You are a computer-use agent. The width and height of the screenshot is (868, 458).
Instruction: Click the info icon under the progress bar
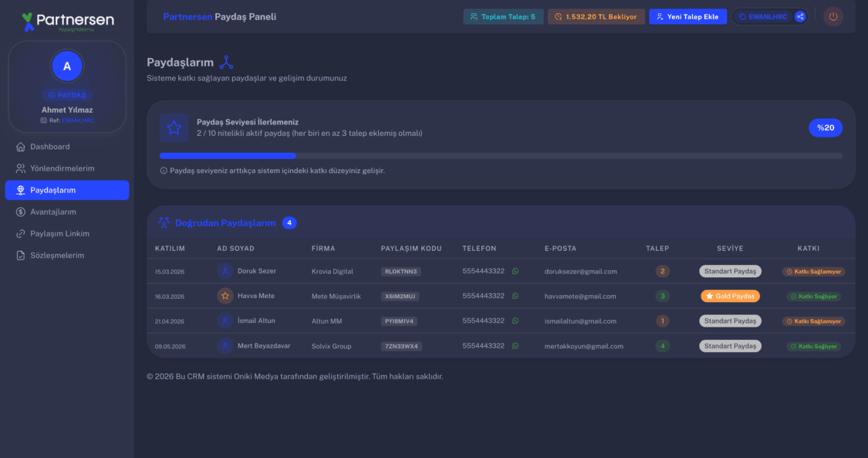coord(164,171)
